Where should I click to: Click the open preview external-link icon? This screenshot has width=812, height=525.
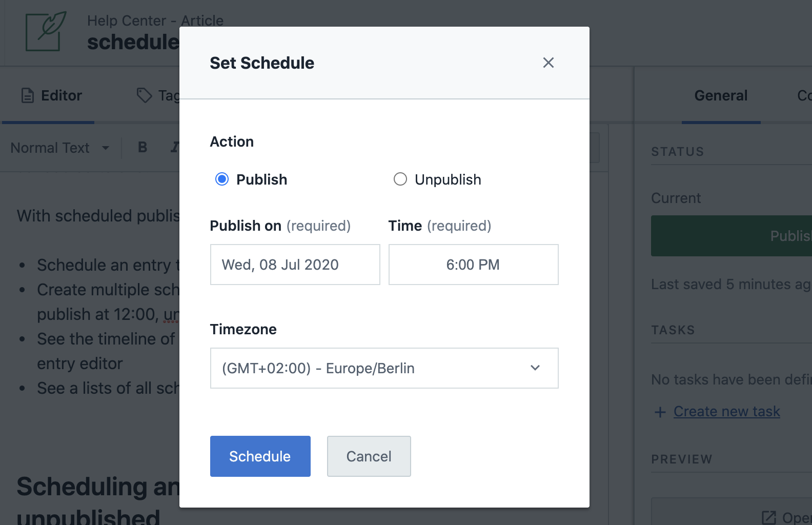click(x=769, y=517)
